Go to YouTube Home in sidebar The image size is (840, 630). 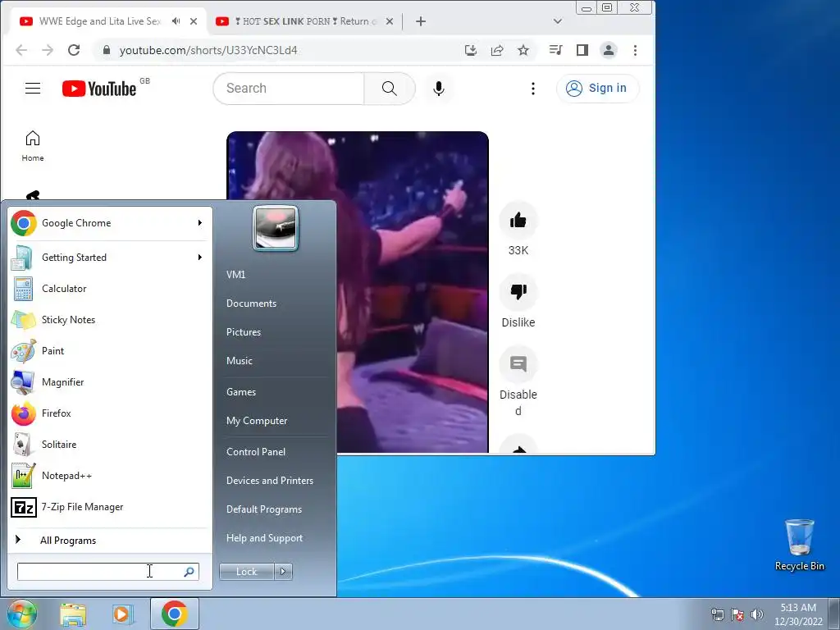tap(33, 146)
